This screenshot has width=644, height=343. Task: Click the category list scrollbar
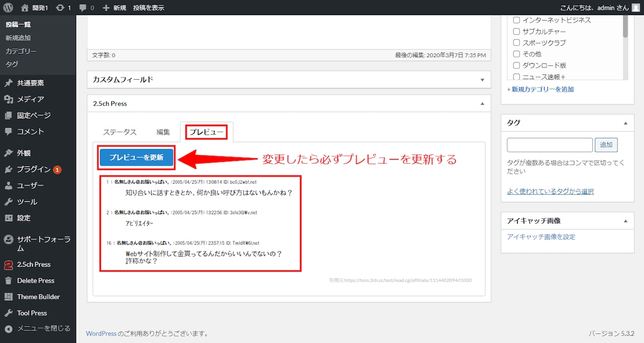(x=625, y=25)
